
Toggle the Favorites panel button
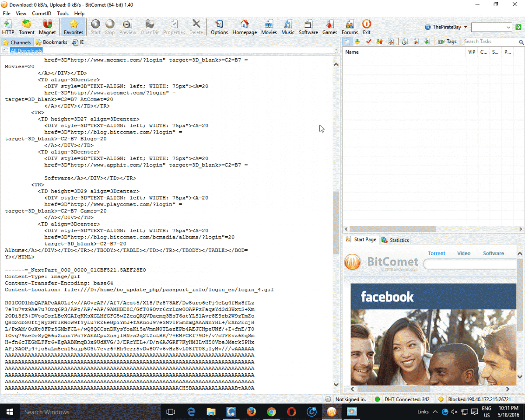click(73, 27)
